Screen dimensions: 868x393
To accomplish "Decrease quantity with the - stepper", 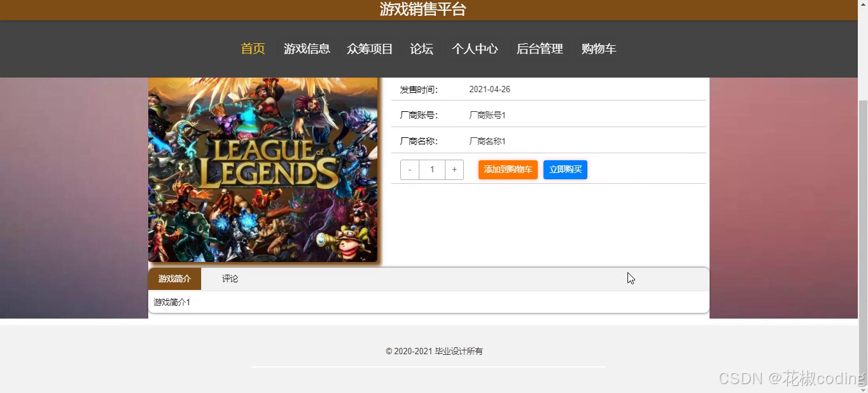I will pyautogui.click(x=409, y=169).
